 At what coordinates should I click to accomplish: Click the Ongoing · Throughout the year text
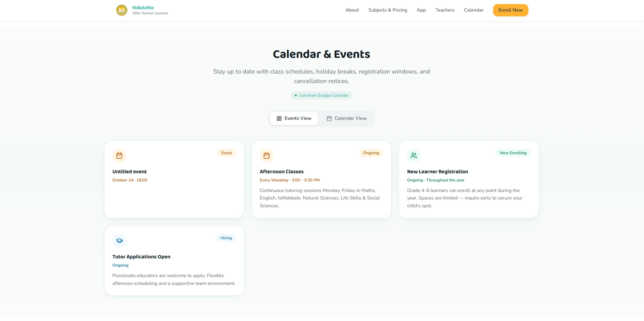click(x=436, y=180)
